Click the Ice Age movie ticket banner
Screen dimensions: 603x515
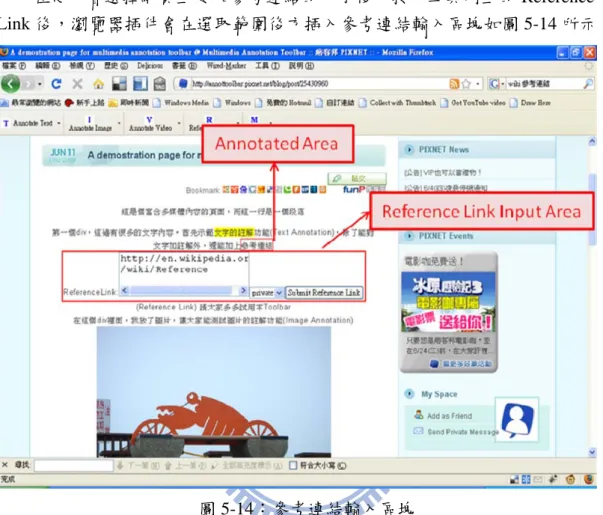click(x=448, y=302)
